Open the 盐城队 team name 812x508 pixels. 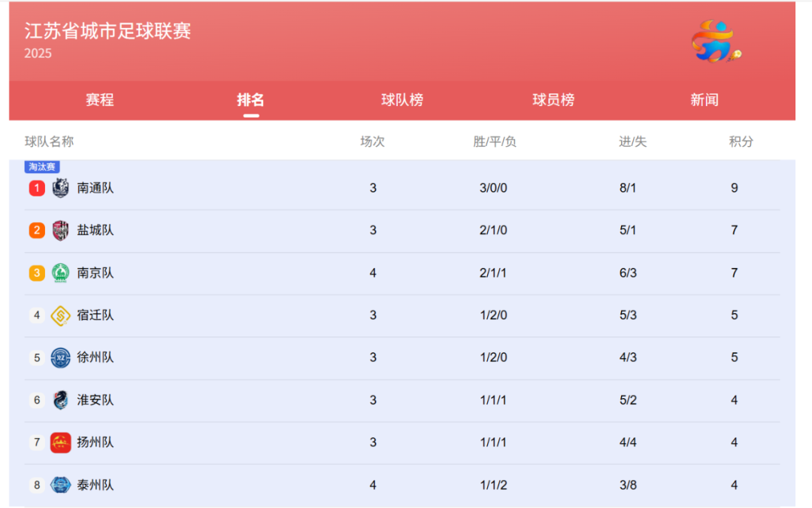point(95,230)
